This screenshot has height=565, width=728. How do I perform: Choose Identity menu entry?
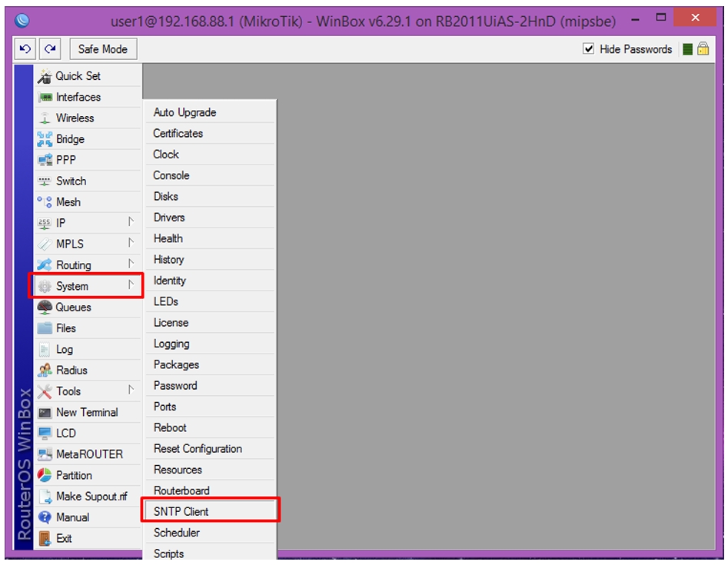[x=211, y=281]
